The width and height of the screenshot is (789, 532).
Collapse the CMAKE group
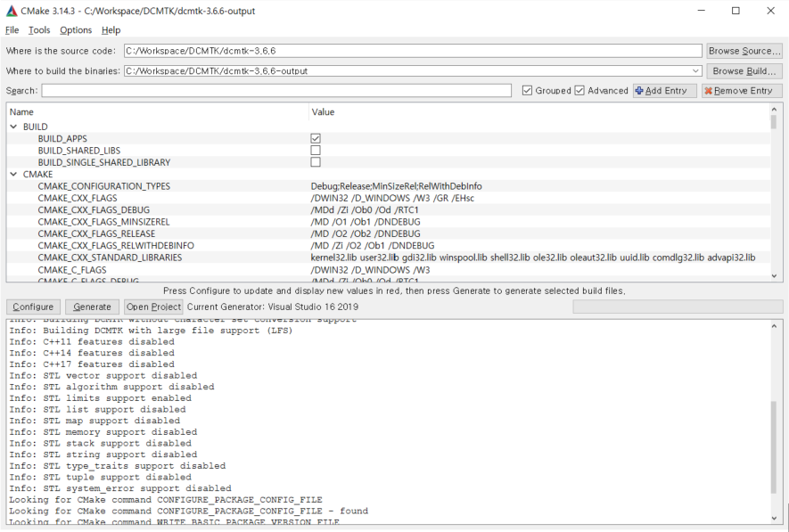(13, 174)
